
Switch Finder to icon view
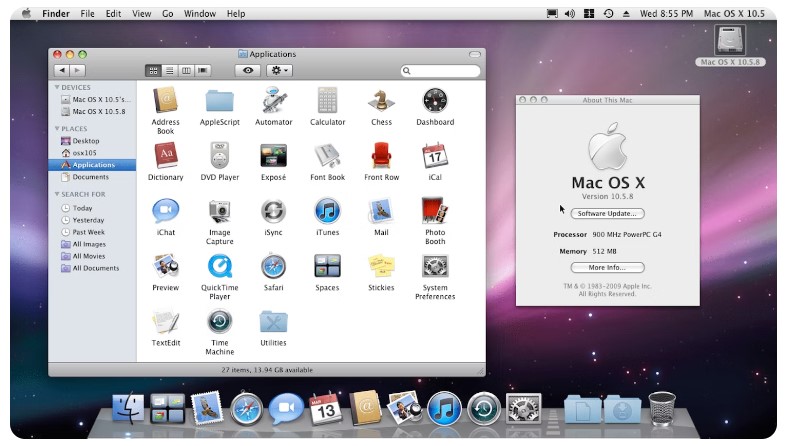(153, 71)
